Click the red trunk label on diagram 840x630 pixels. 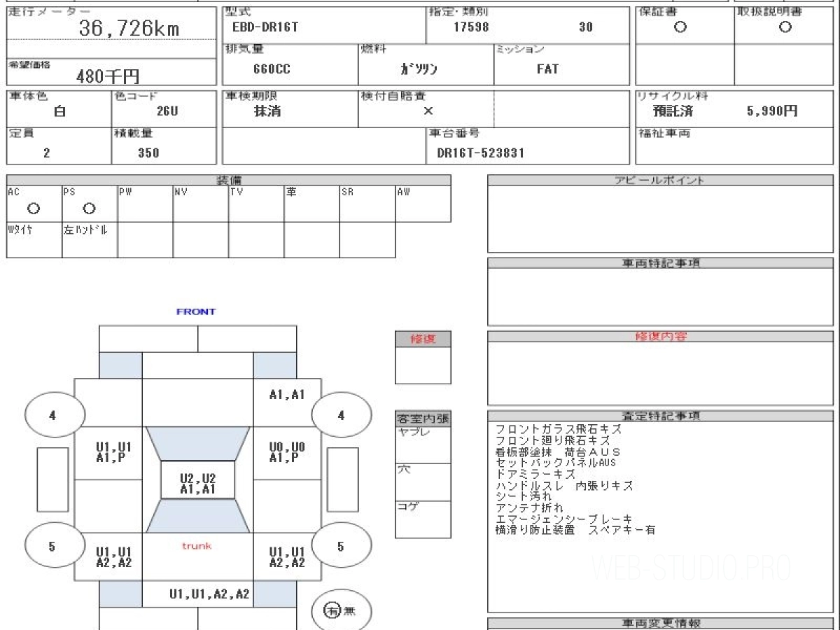pos(197,545)
